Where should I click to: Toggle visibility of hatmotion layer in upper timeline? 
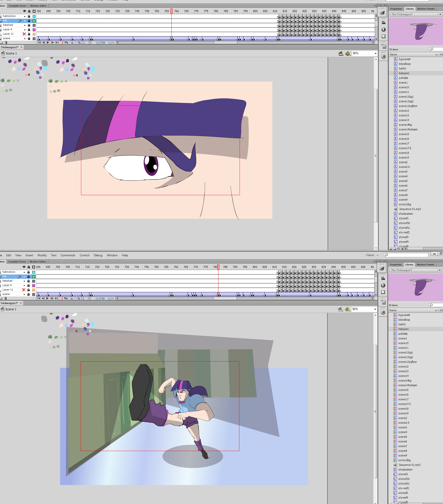25,17
